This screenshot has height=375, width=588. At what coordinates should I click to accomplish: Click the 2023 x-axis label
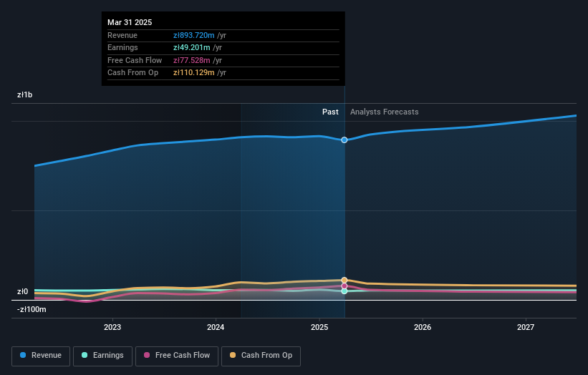pos(112,327)
